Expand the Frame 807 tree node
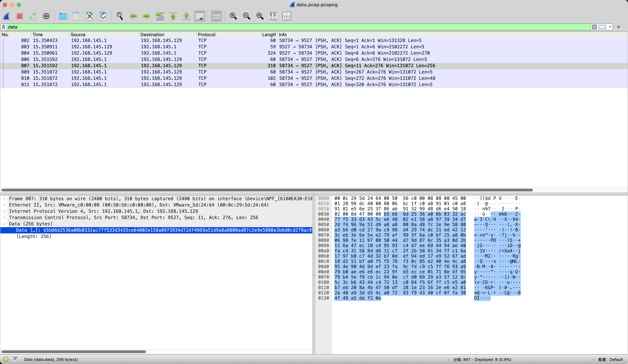 pyautogui.click(x=4, y=199)
